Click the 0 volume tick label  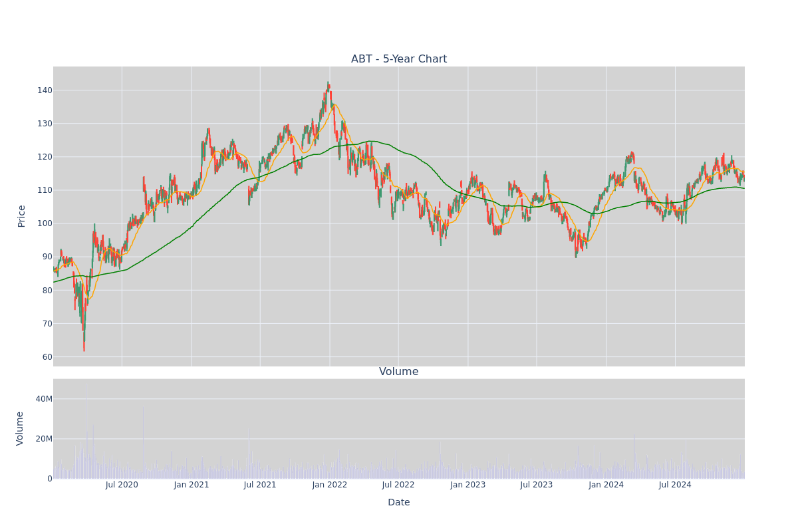pos(49,479)
